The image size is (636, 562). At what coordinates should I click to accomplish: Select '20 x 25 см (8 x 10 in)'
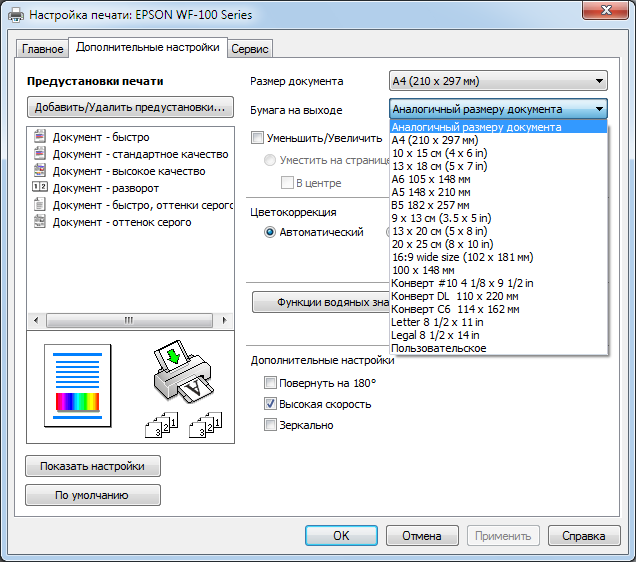(498, 244)
